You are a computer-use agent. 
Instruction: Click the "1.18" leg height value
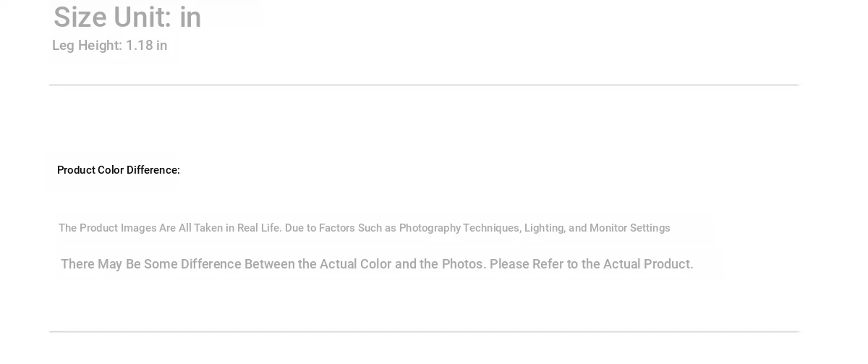pos(139,46)
